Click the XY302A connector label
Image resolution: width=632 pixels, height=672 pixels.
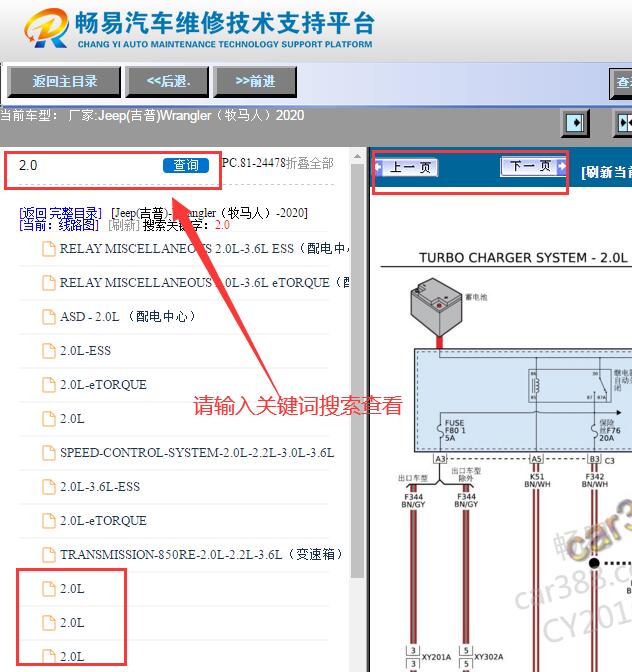pyautogui.click(x=488, y=657)
